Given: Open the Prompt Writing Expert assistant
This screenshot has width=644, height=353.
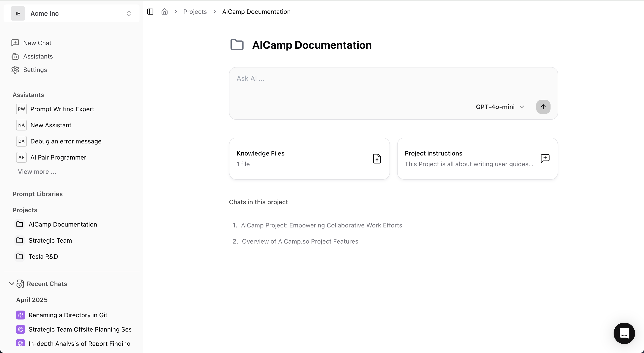Looking at the screenshot, I should pyautogui.click(x=62, y=109).
